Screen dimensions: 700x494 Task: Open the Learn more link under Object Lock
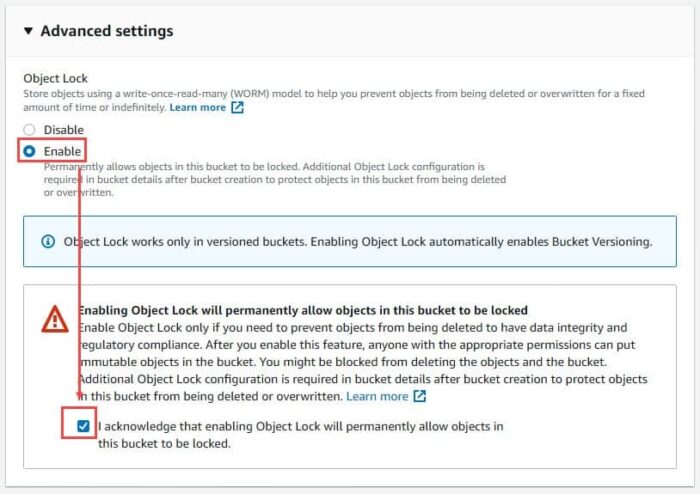197,107
